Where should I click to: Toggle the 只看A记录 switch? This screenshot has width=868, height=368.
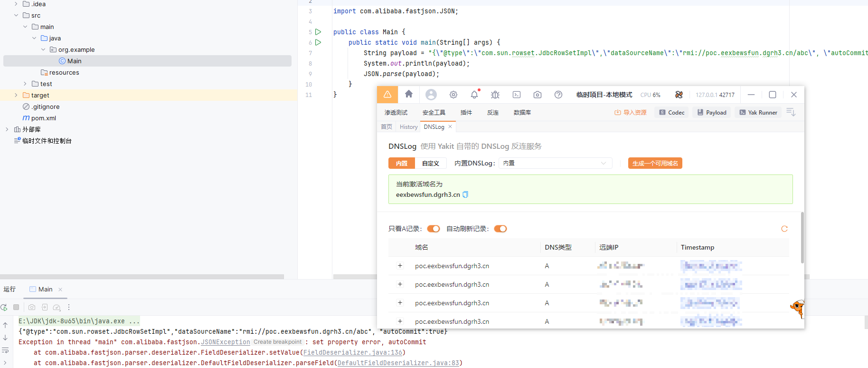coord(434,229)
